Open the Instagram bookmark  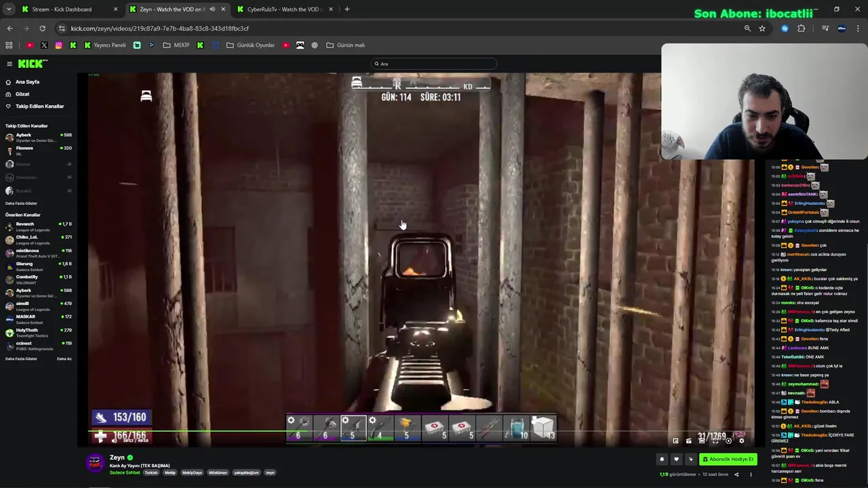(59, 45)
